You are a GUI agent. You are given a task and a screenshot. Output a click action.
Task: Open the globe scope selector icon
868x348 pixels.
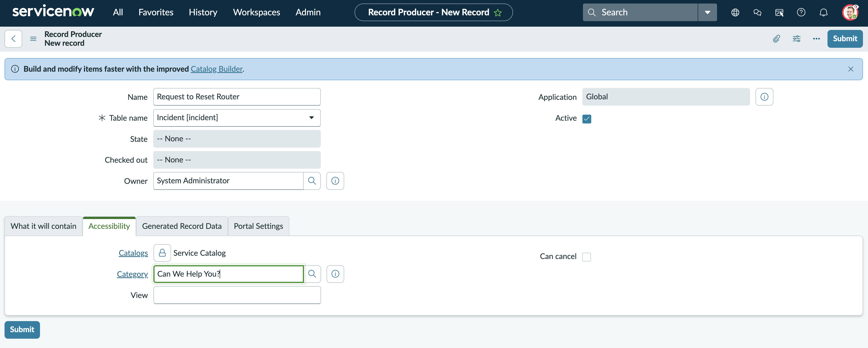(x=735, y=13)
